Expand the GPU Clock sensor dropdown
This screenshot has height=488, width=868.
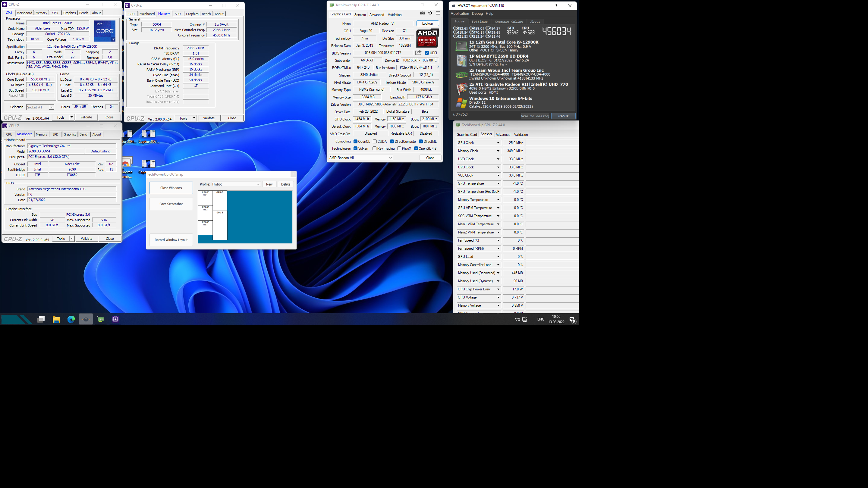coord(498,143)
